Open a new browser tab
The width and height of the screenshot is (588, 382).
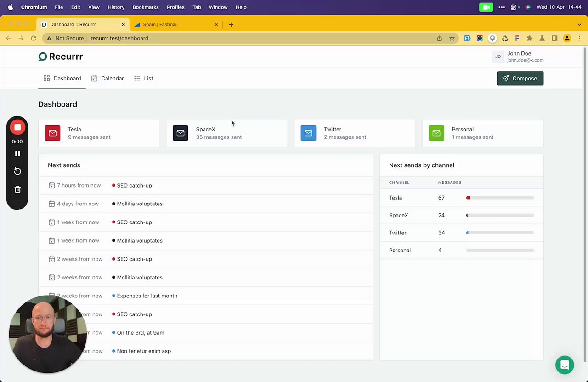(231, 24)
